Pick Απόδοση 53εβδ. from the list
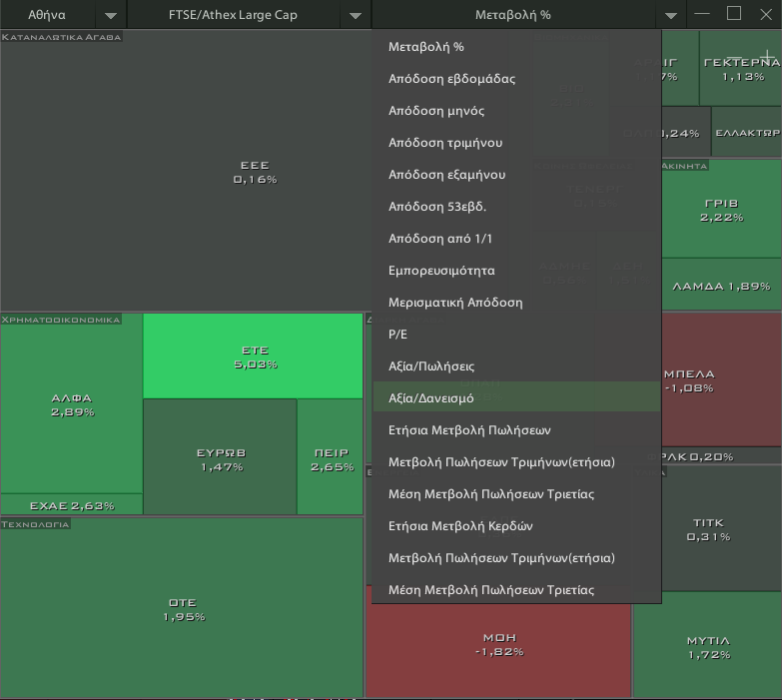The height and width of the screenshot is (700, 782). click(x=516, y=207)
